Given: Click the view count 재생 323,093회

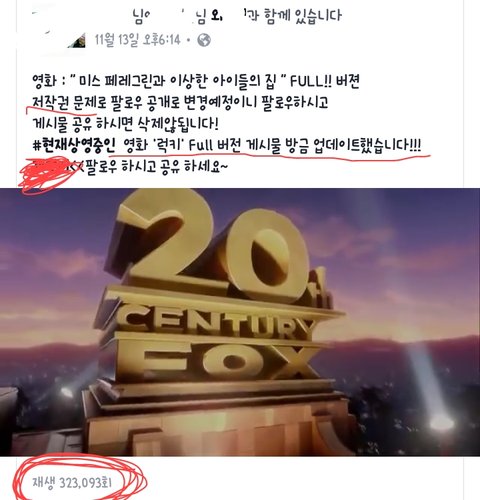Looking at the screenshot, I should click(72, 482).
